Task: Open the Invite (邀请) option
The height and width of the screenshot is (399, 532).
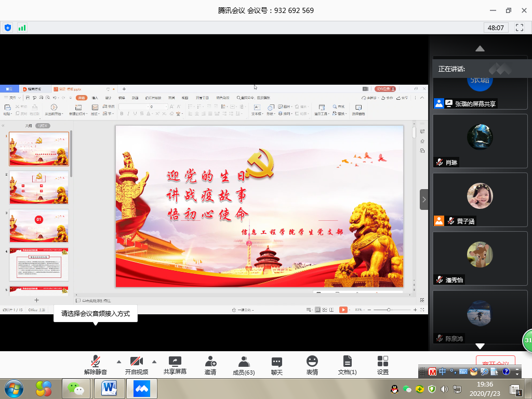Action: tap(210, 365)
